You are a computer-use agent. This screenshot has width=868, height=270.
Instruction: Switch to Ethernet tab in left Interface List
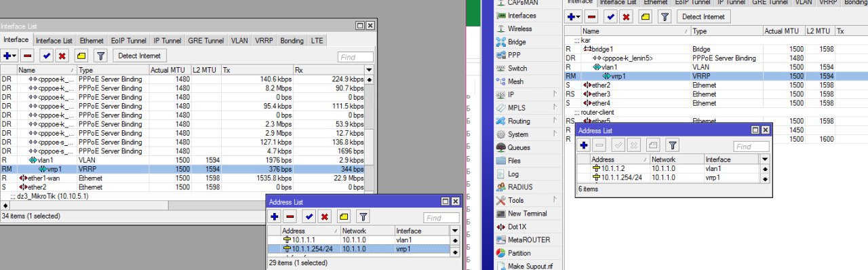[92, 41]
